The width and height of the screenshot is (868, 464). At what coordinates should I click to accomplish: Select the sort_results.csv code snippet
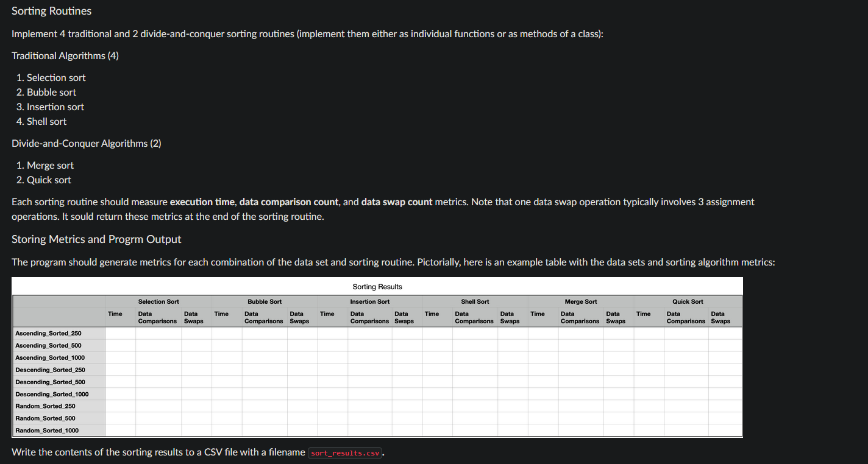point(344,452)
